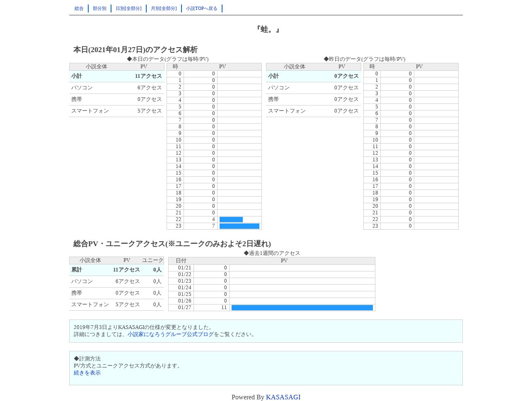Open 小説家になろうグループ公式ブログ link
Image resolution: width=532 pixels, height=401 pixels.
coord(171,334)
